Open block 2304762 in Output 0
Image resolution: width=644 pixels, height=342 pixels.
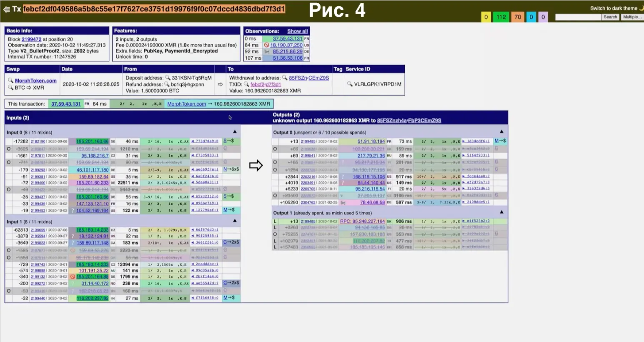click(308, 202)
